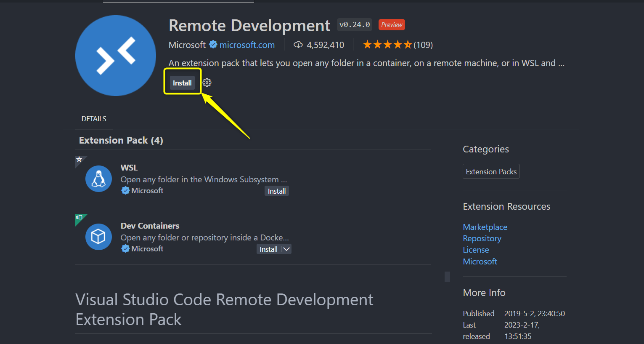Click the v0.24.0 version label
The width and height of the screenshot is (644, 344).
355,24
